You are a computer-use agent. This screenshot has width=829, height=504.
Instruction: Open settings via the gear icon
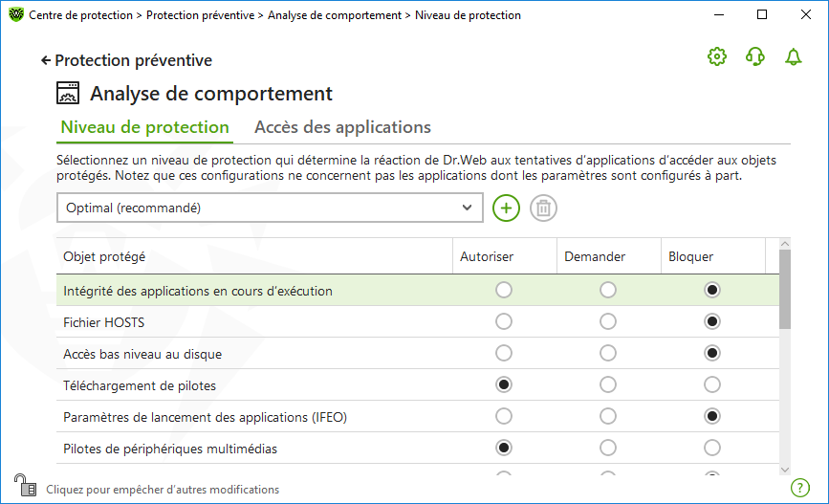point(717,56)
